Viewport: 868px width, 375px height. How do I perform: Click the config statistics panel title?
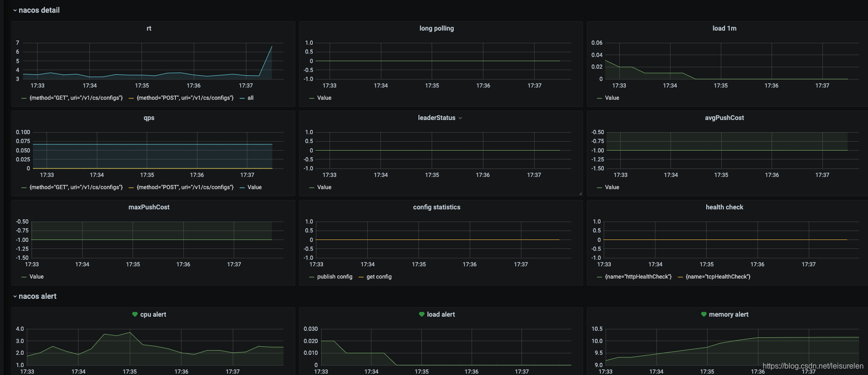(437, 207)
